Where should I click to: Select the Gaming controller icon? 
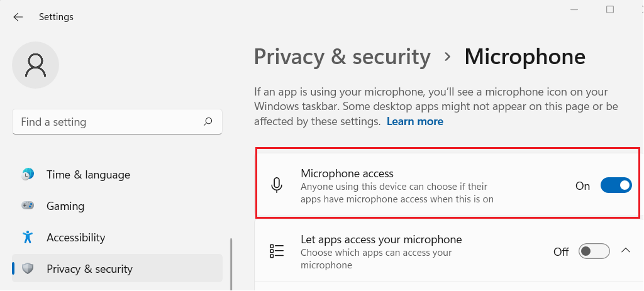(28, 206)
